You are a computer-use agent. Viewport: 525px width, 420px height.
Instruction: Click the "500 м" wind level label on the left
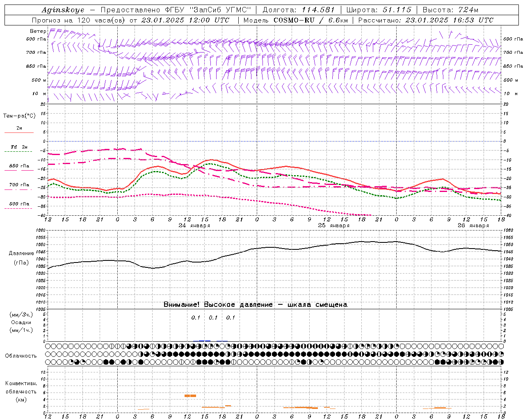[39, 80]
